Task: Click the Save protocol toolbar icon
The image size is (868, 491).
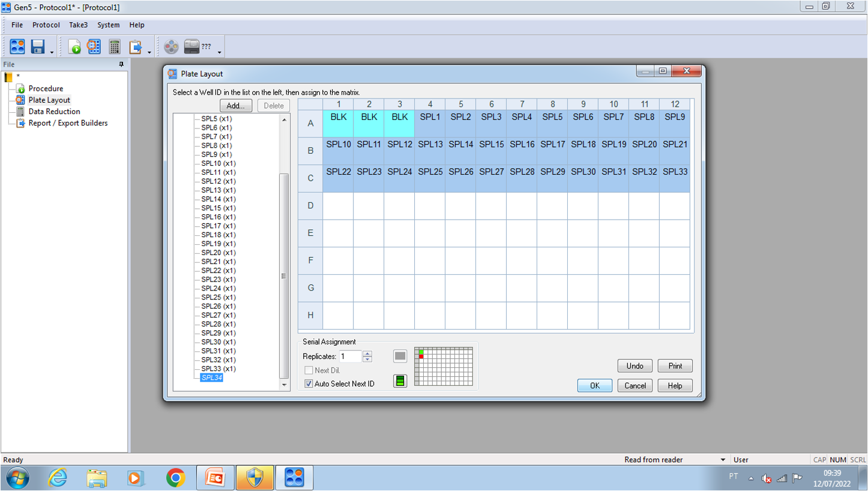Action: [x=38, y=46]
